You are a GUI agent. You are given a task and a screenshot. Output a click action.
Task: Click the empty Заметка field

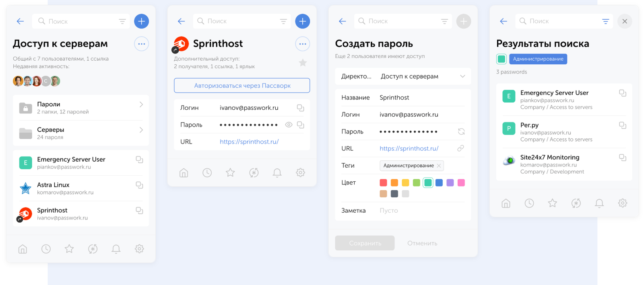coord(403,211)
